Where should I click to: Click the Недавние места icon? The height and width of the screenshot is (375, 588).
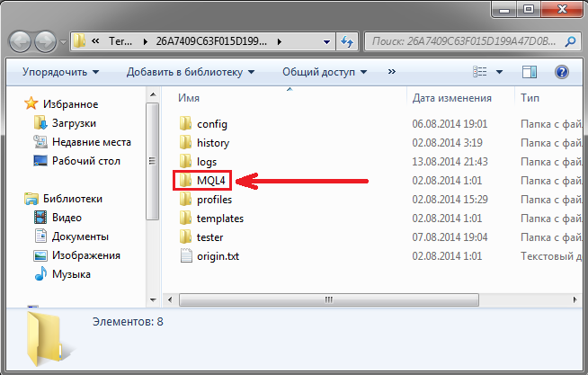pyautogui.click(x=40, y=142)
